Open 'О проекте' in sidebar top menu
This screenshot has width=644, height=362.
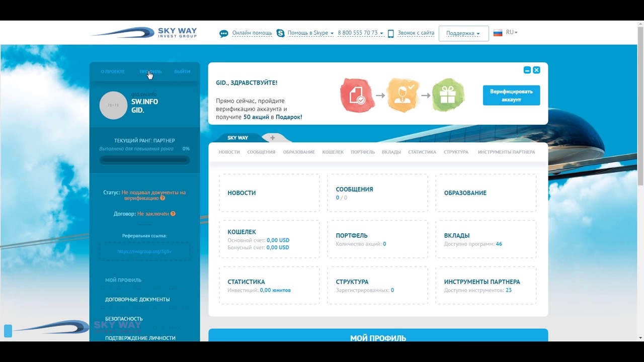point(113,72)
